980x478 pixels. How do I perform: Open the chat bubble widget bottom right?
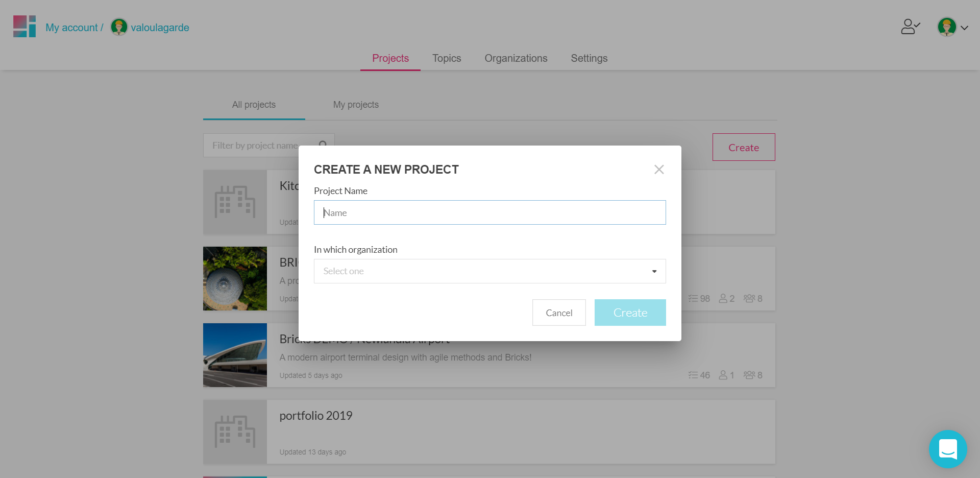948,449
